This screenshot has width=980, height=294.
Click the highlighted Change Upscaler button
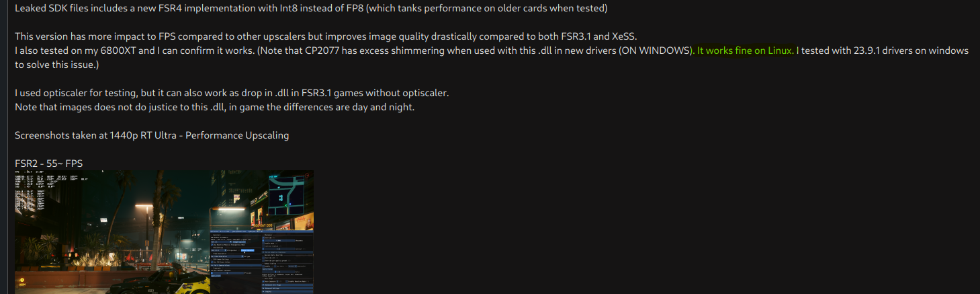(x=248, y=250)
